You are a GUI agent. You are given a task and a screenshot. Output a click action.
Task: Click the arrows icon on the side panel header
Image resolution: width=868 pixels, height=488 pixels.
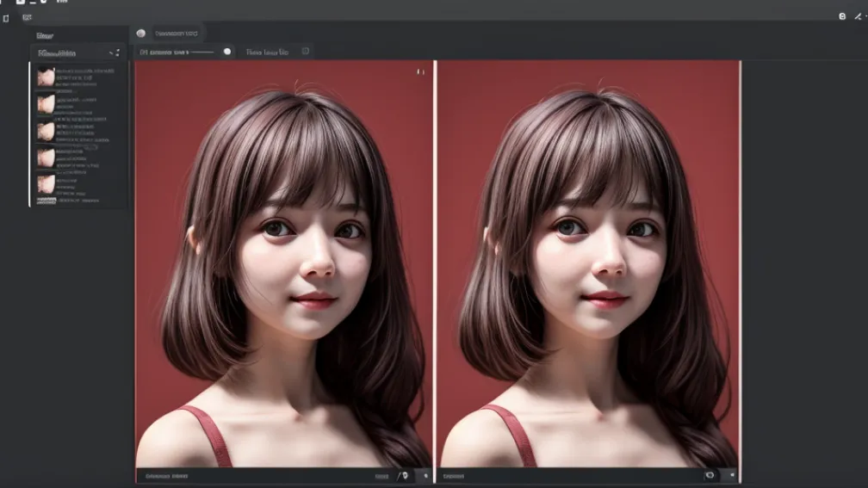(115, 53)
